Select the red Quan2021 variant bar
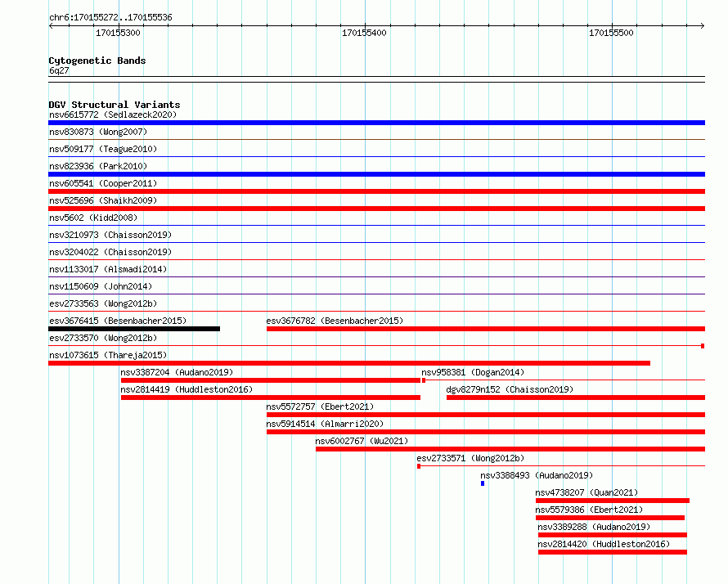This screenshot has height=584, width=728. (x=613, y=501)
